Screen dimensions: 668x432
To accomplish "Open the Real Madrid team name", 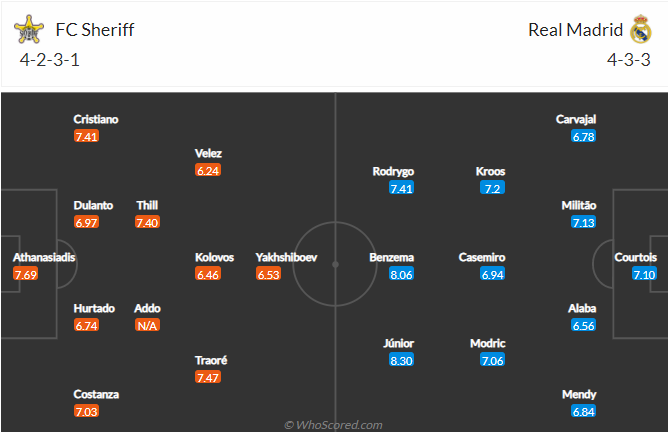I will [576, 30].
